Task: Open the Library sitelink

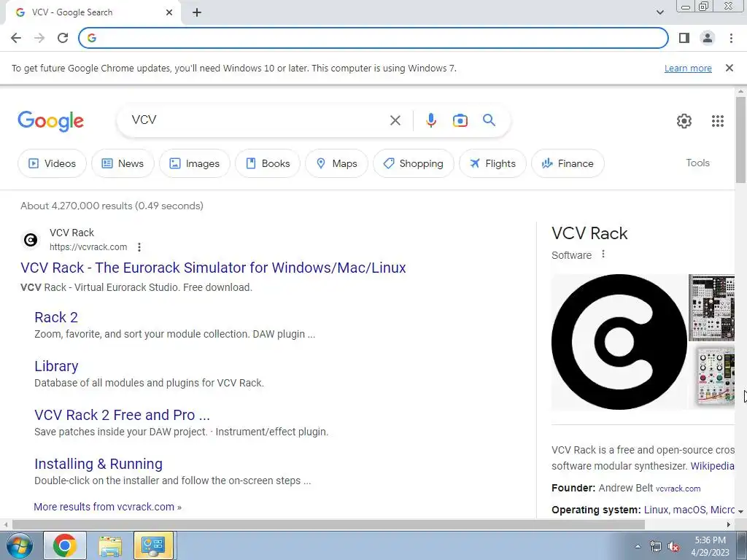Action: point(56,366)
